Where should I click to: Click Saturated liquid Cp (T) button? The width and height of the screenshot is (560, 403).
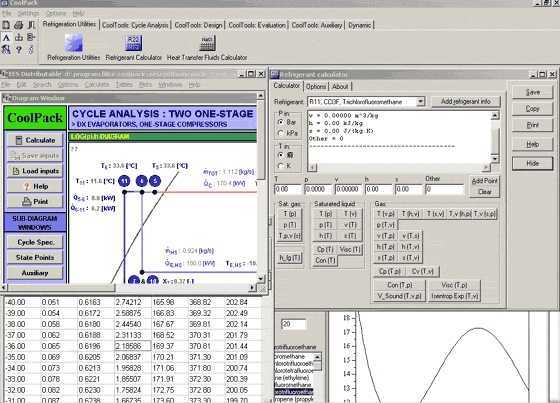click(x=325, y=250)
